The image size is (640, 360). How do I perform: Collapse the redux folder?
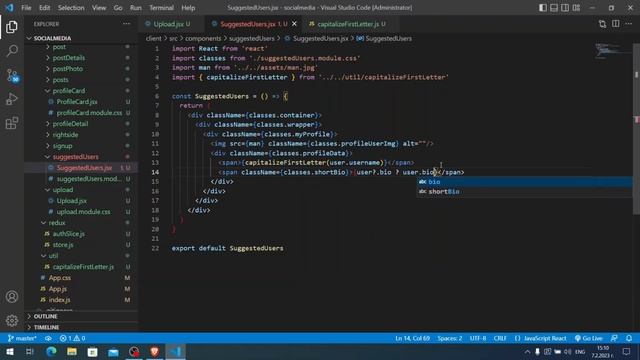(57, 223)
